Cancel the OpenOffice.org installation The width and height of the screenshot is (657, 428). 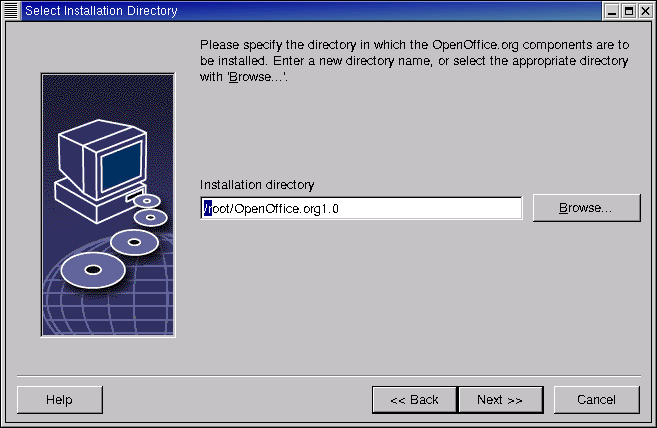pyautogui.click(x=596, y=400)
